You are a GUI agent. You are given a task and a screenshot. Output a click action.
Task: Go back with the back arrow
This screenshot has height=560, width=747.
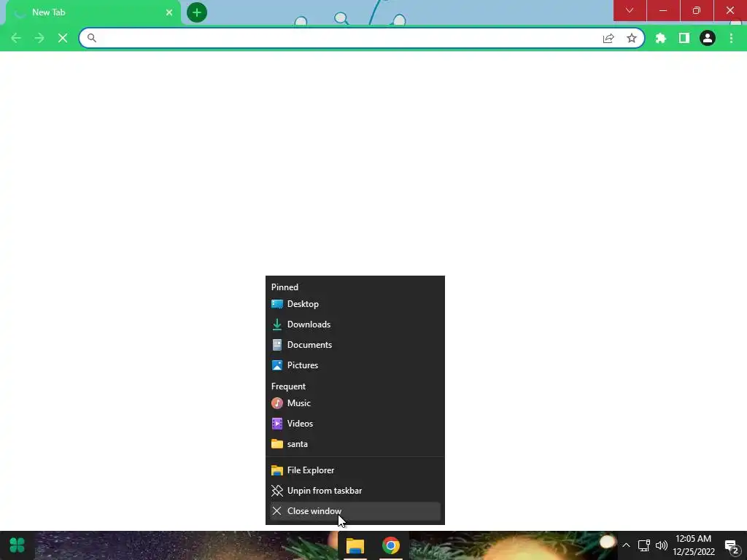tap(16, 38)
